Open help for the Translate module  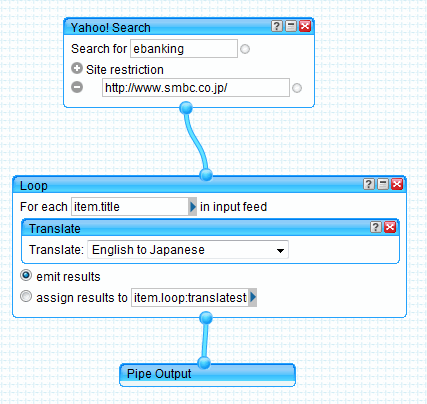(376, 227)
